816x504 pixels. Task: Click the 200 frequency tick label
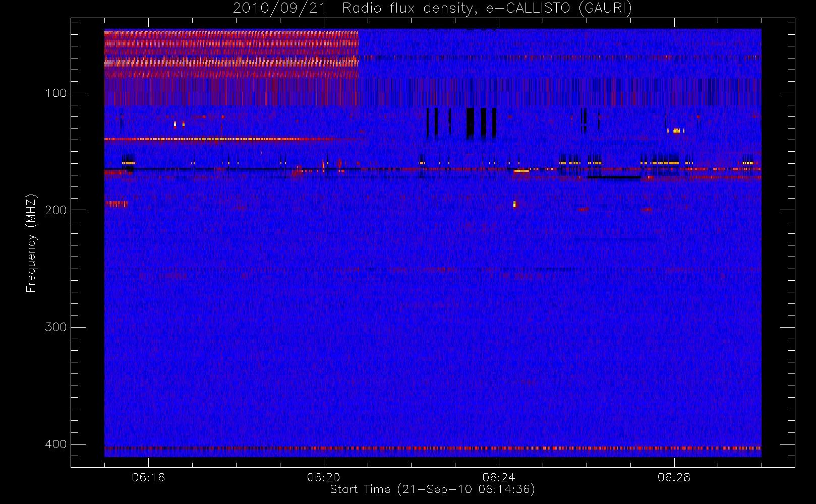tap(55, 210)
